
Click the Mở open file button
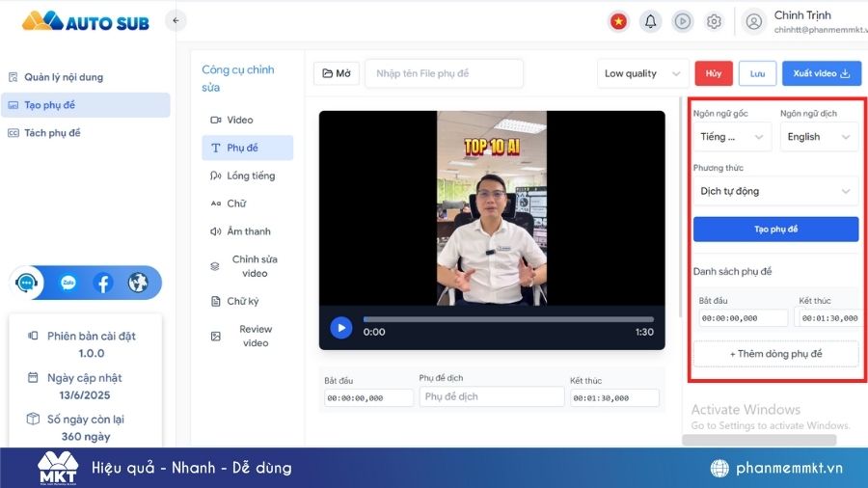tap(337, 73)
